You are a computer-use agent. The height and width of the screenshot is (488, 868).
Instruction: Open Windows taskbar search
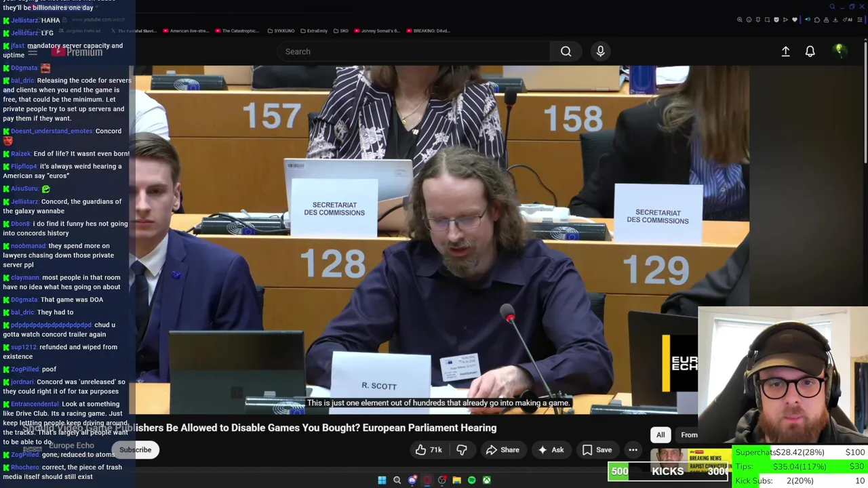point(397,480)
